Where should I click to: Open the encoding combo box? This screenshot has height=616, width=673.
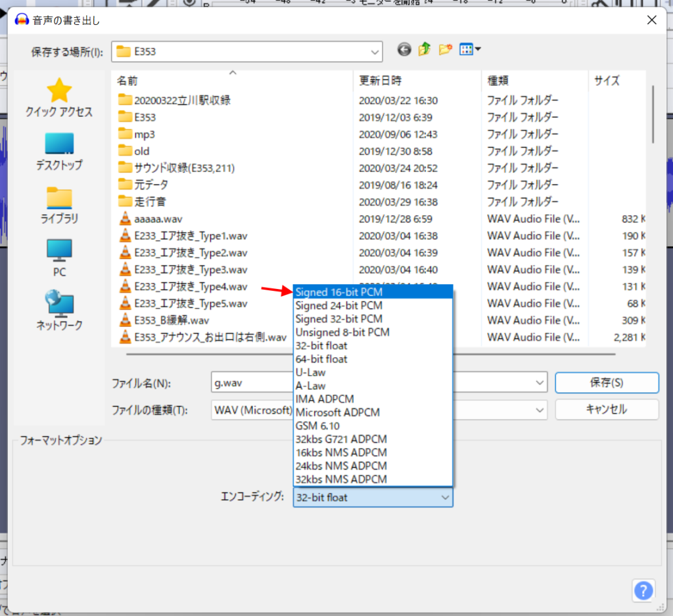[x=372, y=498]
